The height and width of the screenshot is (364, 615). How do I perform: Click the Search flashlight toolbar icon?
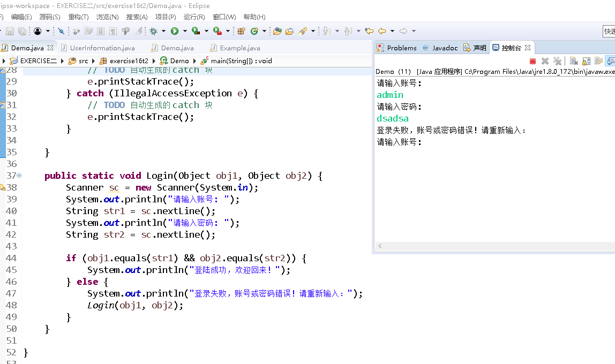click(302, 31)
